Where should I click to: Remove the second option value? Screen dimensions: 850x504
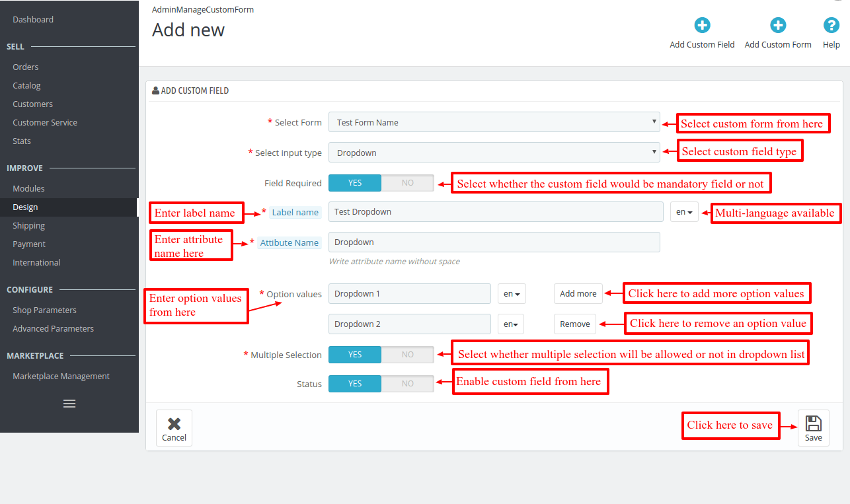[574, 324]
